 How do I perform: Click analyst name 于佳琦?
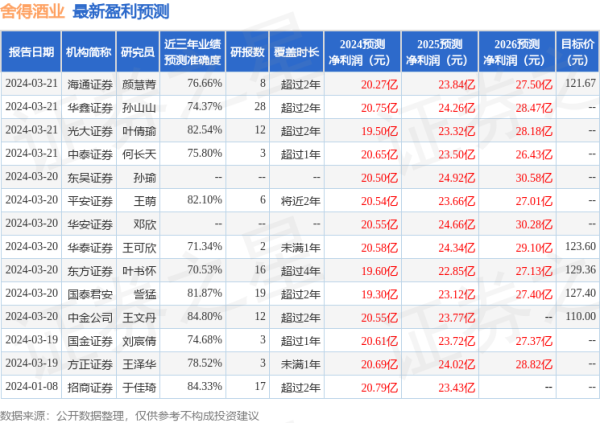pyautogui.click(x=139, y=388)
